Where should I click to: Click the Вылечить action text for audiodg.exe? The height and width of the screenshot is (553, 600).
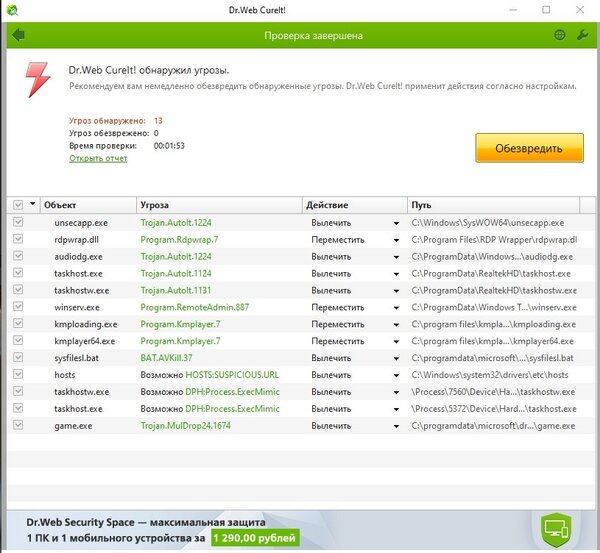[331, 257]
